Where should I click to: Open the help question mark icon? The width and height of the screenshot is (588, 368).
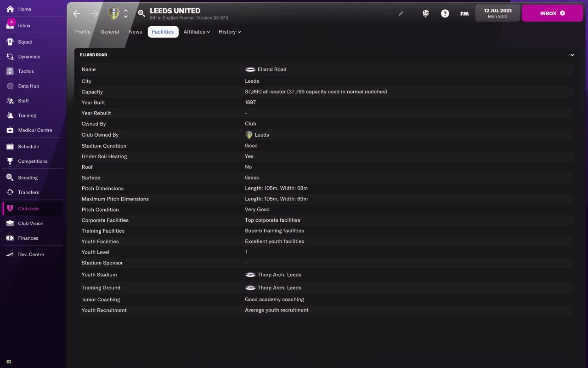[445, 13]
